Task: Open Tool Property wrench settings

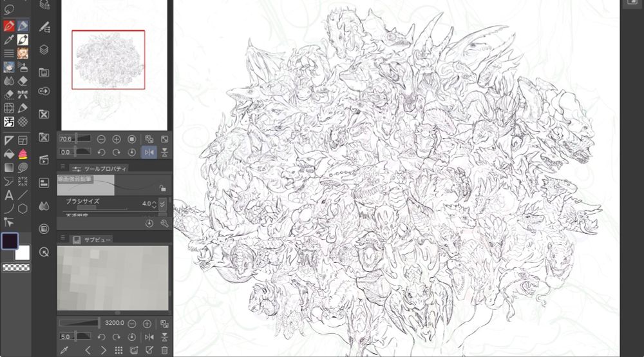Action: point(164,224)
